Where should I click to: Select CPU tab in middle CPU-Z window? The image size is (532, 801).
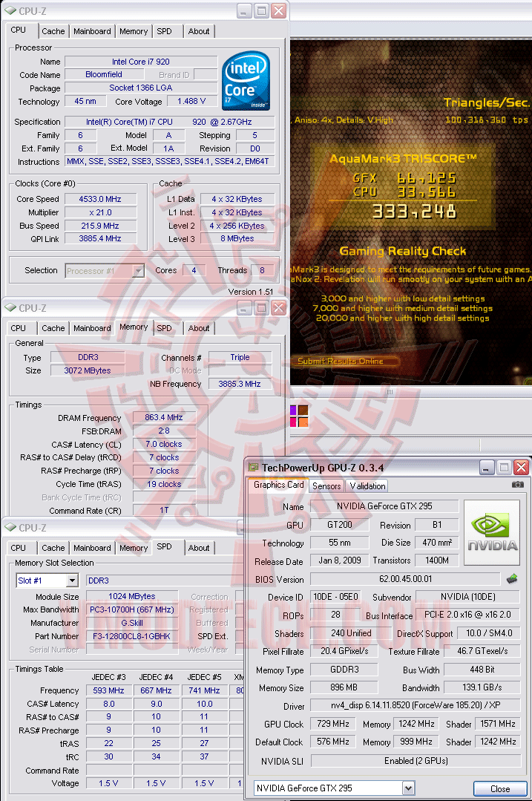[19, 328]
